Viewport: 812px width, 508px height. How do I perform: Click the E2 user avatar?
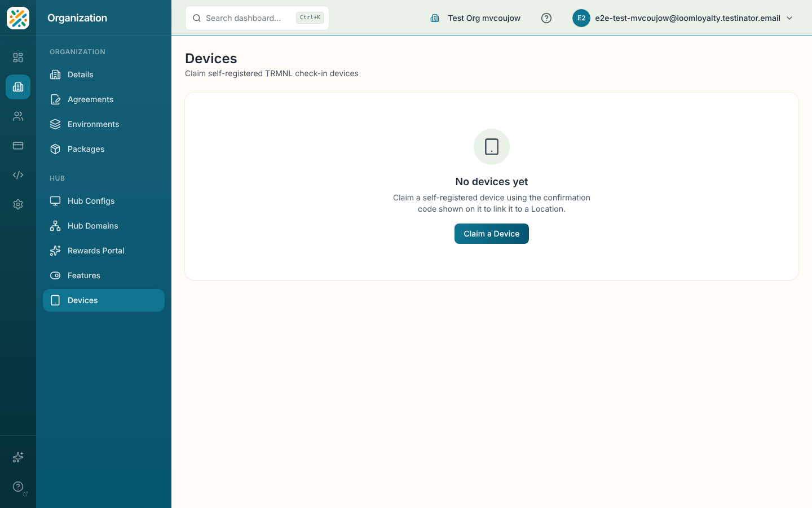click(x=581, y=18)
